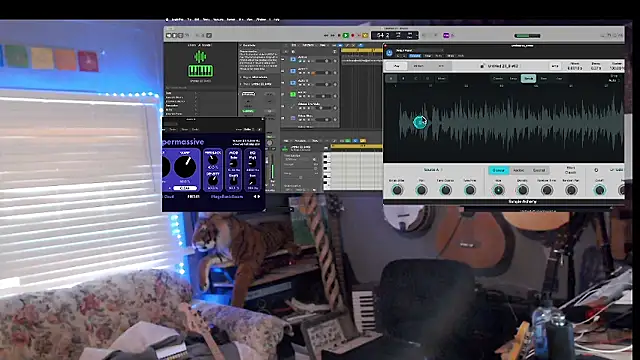
Task: Select the Additive synthesis tab
Action: point(519,170)
